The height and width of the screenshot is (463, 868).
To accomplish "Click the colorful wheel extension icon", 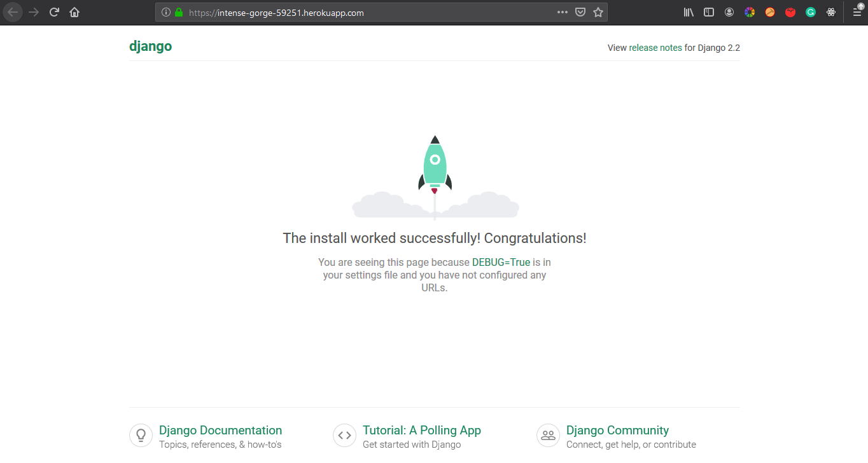I will pyautogui.click(x=750, y=12).
